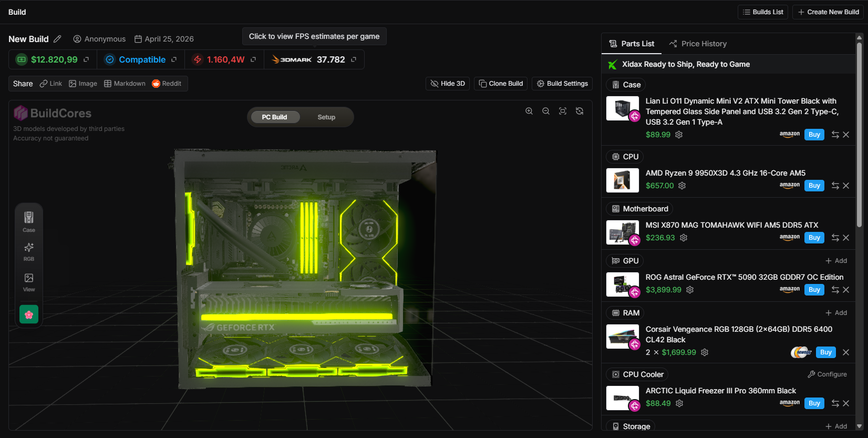Image resolution: width=868 pixels, height=438 pixels.
Task: Click the green flower button in the 3D sidebar
Action: click(x=29, y=314)
